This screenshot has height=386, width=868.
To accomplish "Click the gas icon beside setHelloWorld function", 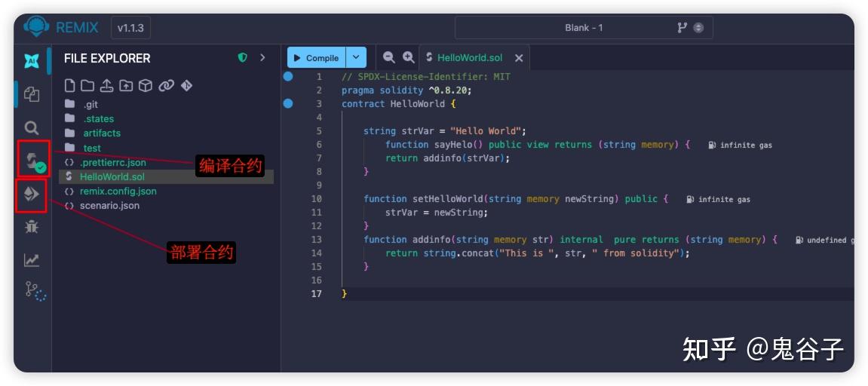I will [x=691, y=199].
